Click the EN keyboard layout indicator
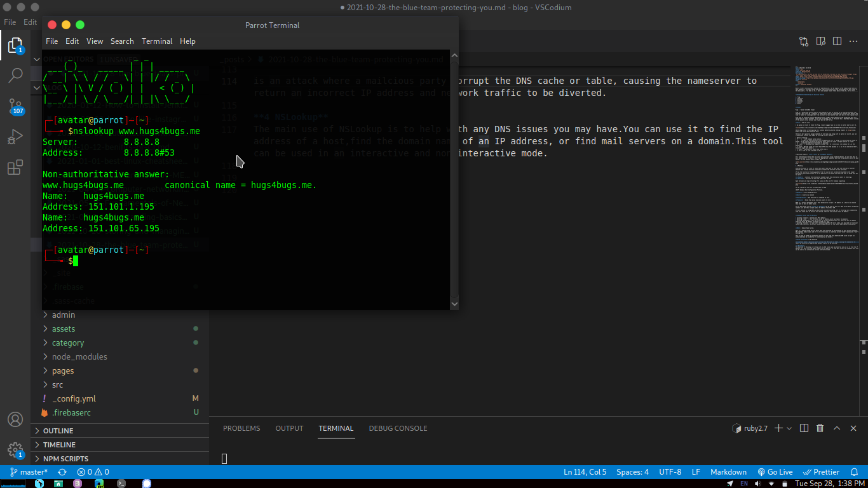868x488 pixels. 744,484
